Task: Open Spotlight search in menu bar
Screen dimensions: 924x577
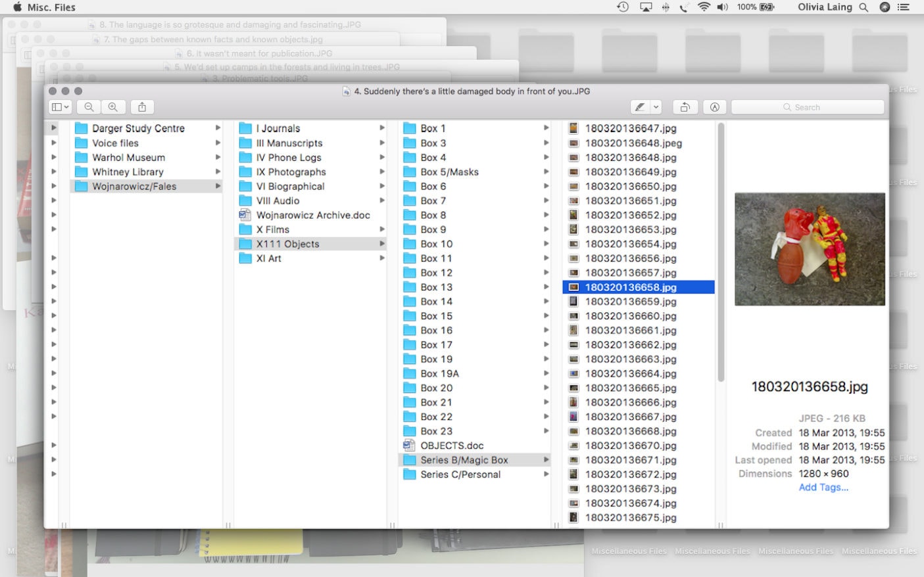Action: point(863,7)
